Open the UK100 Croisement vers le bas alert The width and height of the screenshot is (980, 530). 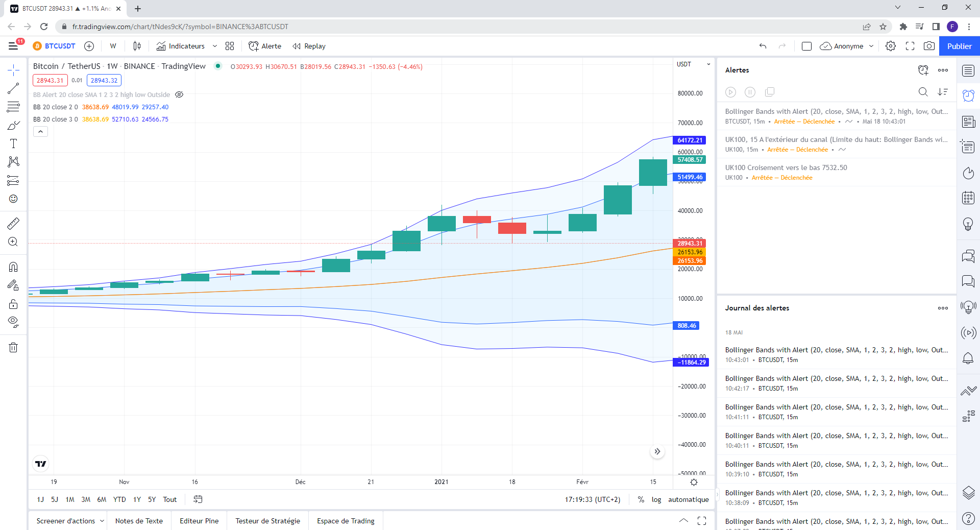(837, 172)
